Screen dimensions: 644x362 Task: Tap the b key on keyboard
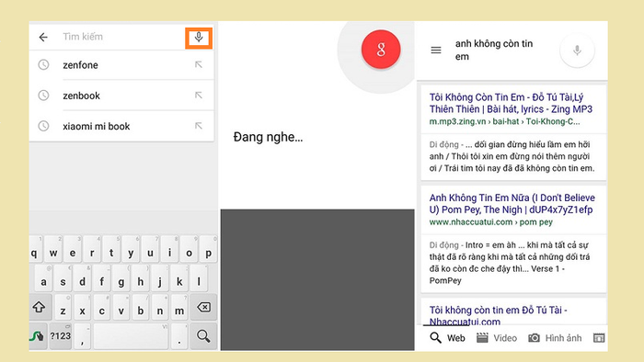click(x=141, y=307)
